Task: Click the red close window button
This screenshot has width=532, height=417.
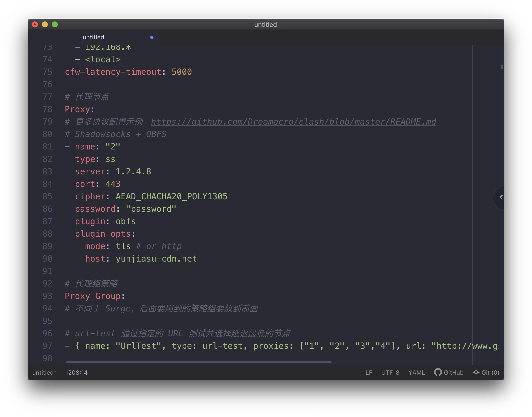Action: [35, 24]
